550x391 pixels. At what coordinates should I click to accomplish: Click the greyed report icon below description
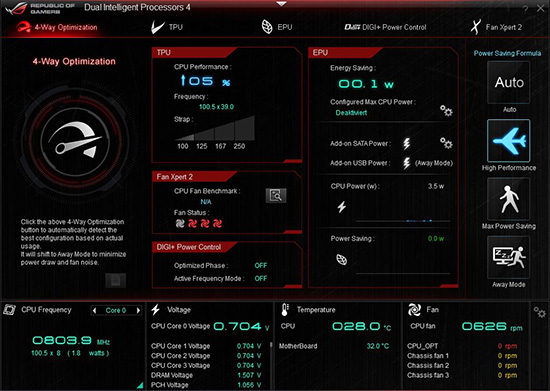point(115,281)
